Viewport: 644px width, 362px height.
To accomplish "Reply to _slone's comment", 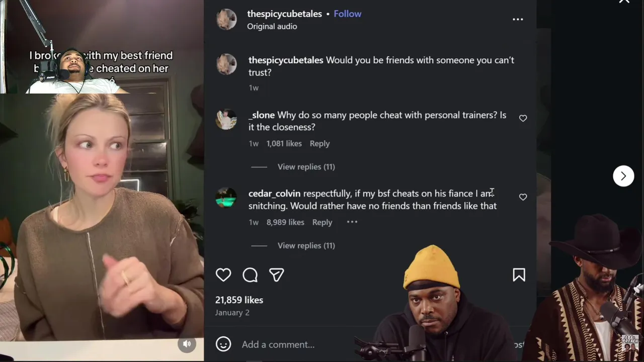I will (x=319, y=143).
